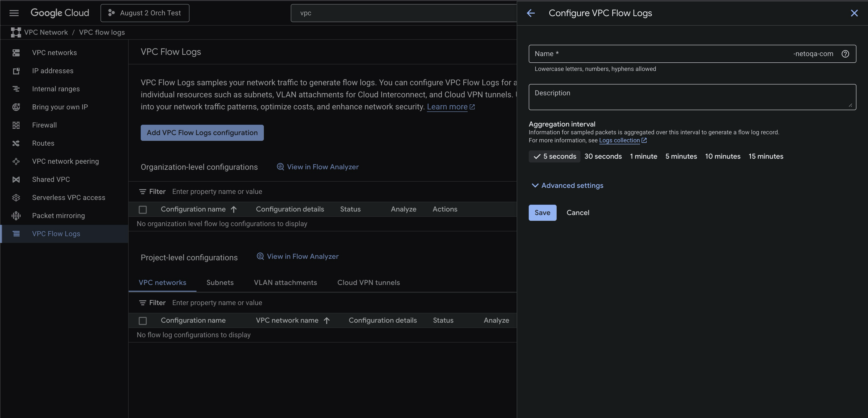Click the Save button
Image resolution: width=868 pixels, height=418 pixels.
coord(542,213)
